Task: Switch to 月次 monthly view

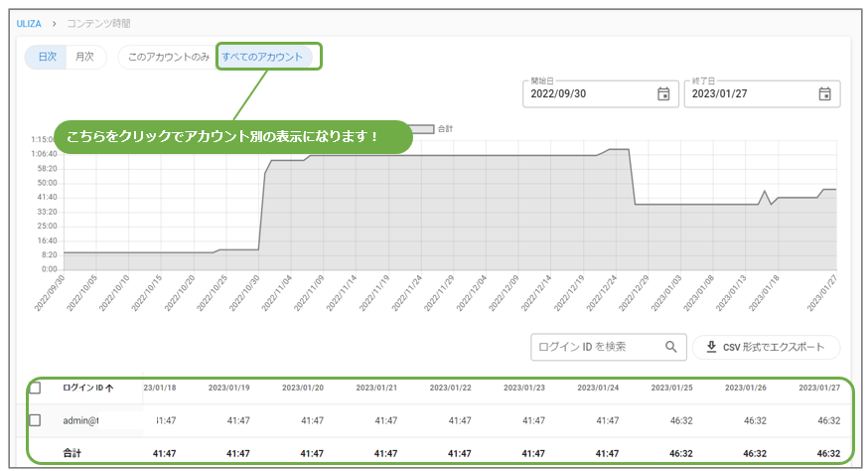Action: (85, 57)
